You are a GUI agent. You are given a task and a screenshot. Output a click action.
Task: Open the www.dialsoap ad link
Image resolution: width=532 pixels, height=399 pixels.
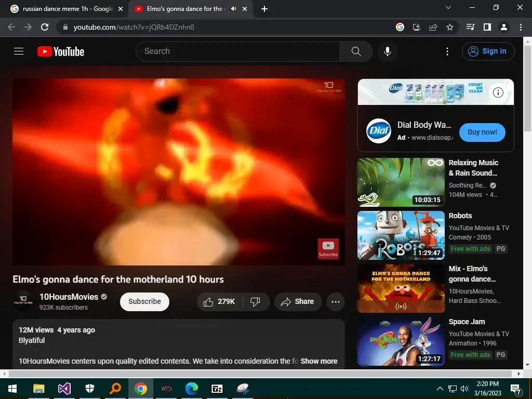[x=432, y=137]
